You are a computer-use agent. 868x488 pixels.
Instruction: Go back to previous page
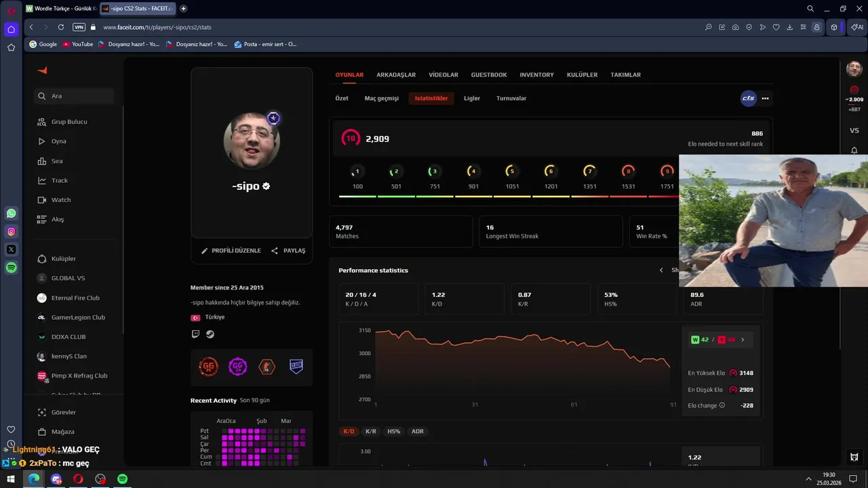pyautogui.click(x=31, y=27)
